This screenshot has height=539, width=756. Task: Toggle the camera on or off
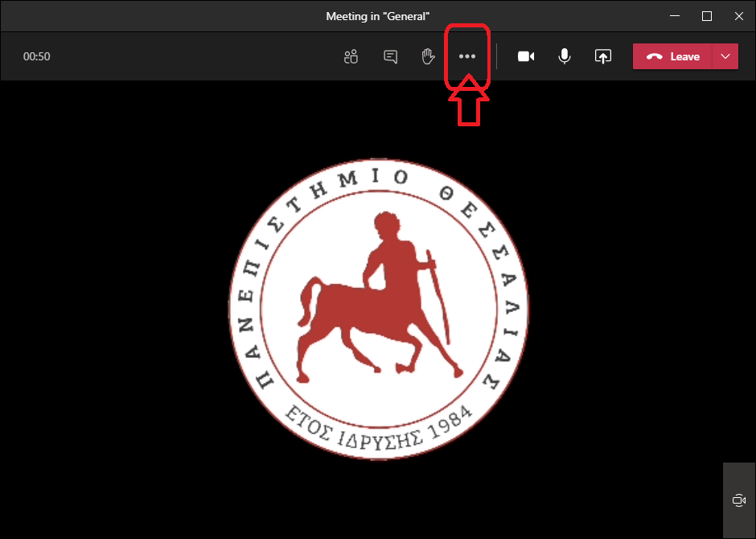click(x=526, y=56)
